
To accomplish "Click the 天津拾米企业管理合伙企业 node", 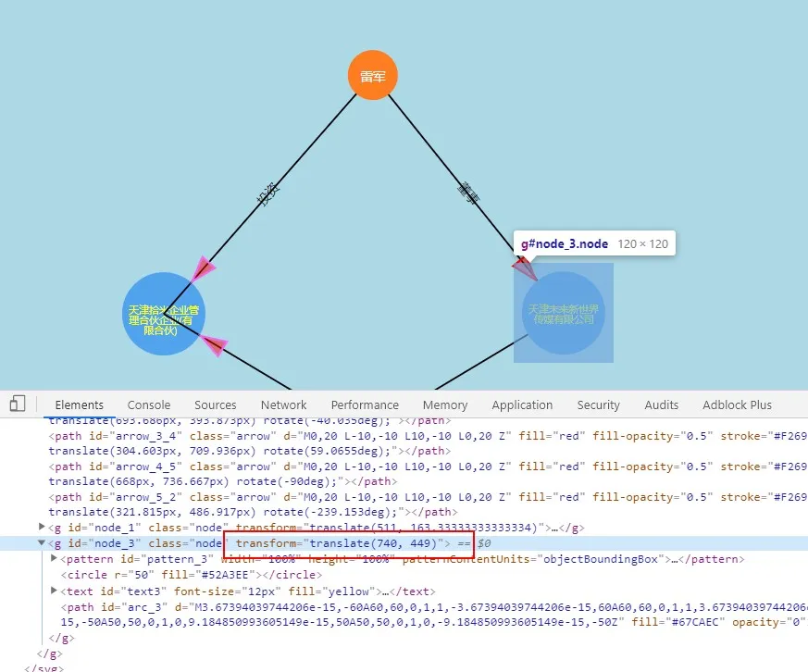I will [164, 314].
